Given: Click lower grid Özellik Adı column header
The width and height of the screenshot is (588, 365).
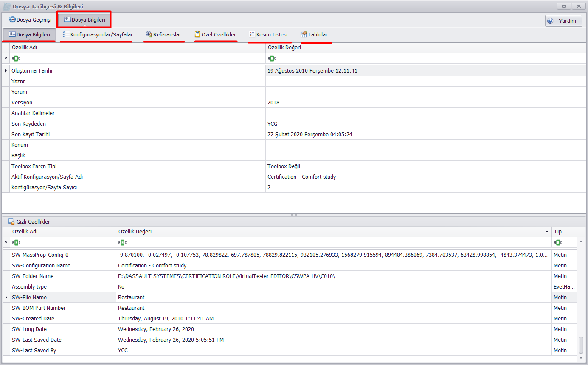Looking at the screenshot, I should (x=63, y=232).
